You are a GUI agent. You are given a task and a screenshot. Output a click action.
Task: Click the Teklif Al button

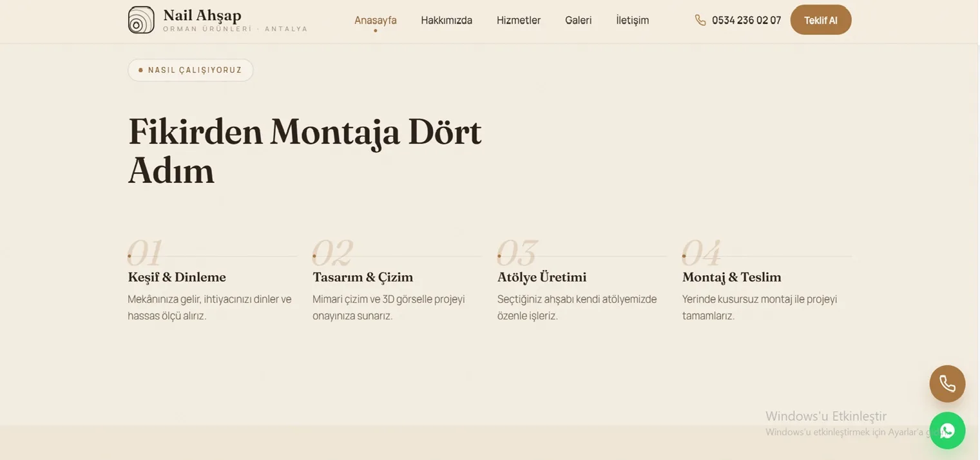click(821, 20)
